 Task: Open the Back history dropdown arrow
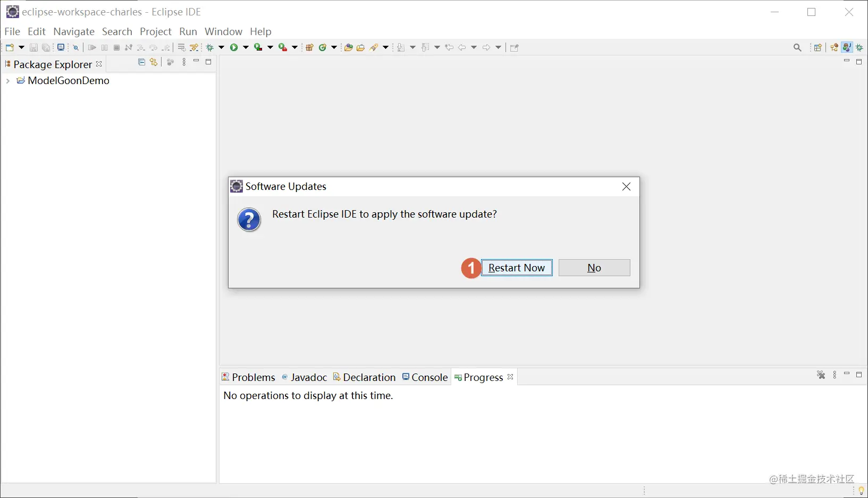tap(474, 47)
